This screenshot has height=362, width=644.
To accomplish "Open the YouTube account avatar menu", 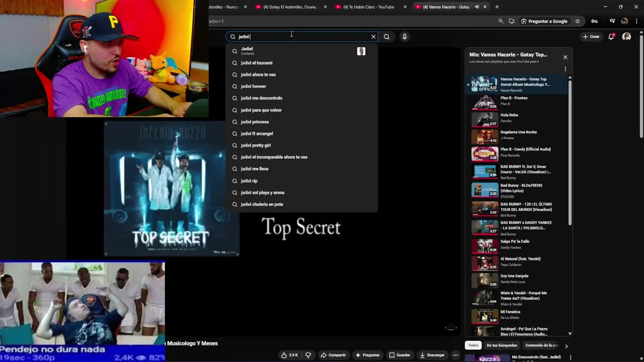I will [626, 37].
